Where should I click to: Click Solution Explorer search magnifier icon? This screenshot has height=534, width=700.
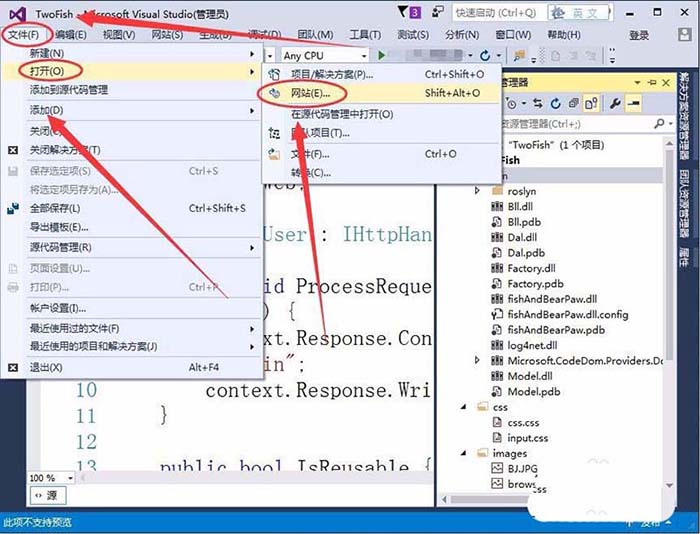click(x=659, y=124)
